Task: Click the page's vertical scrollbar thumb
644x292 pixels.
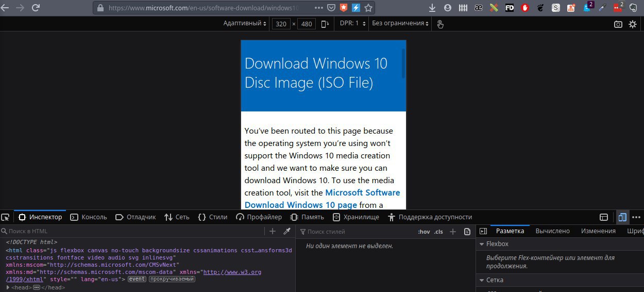Action: [404, 63]
